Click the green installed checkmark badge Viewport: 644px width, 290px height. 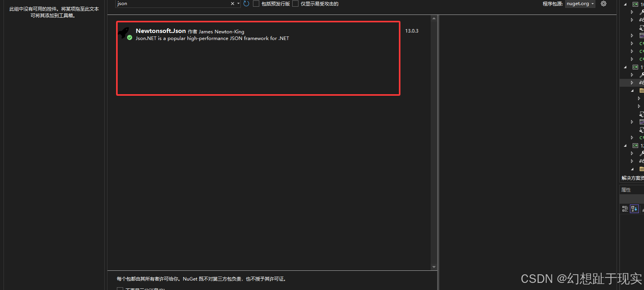point(129,38)
